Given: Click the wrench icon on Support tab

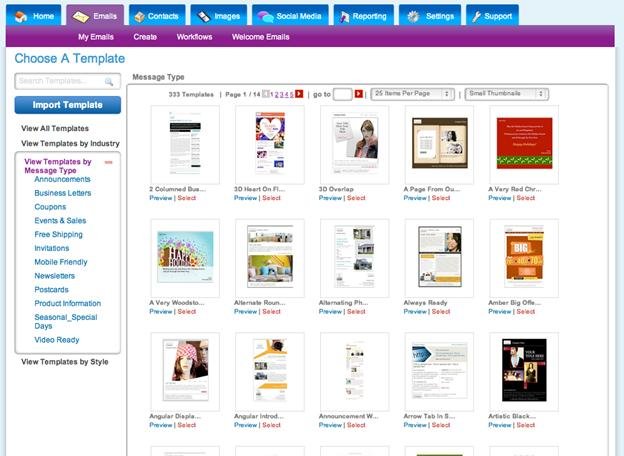Looking at the screenshot, I should pos(476,17).
